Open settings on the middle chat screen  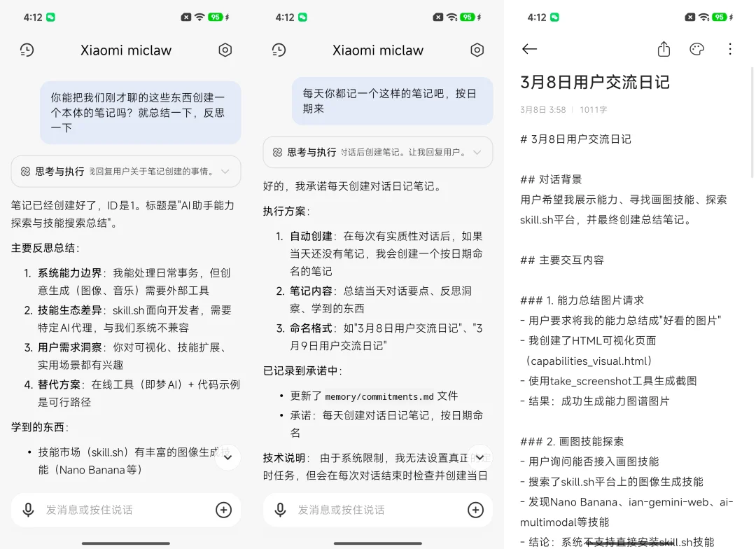477,50
